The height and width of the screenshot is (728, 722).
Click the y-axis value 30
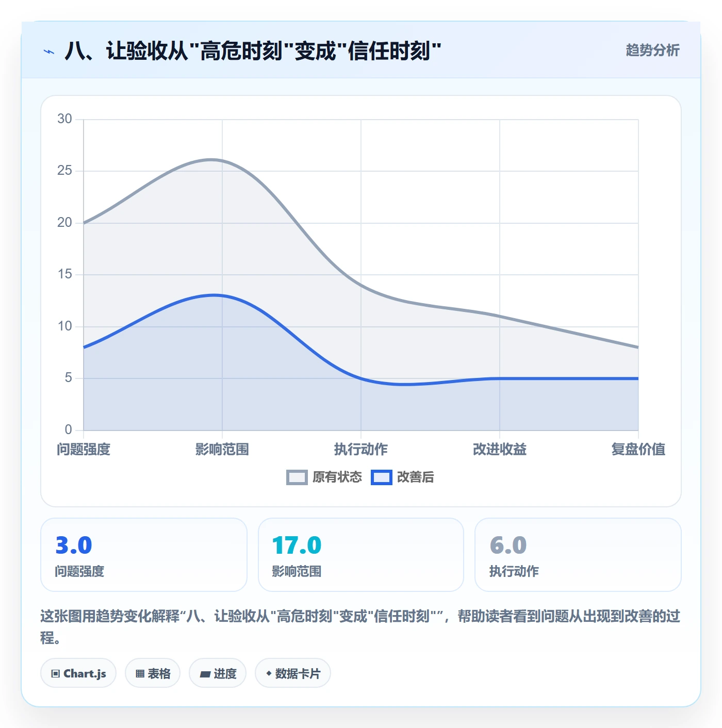pos(64,119)
